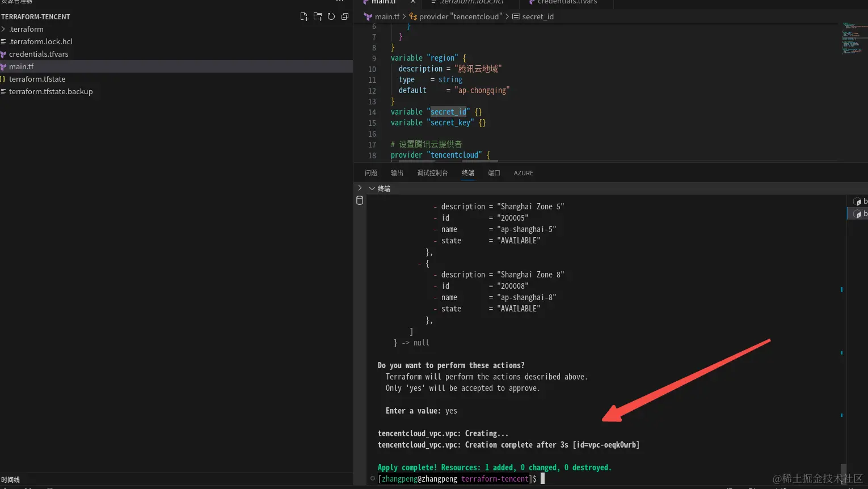Click line number 14 in the editor gutter

pos(372,112)
